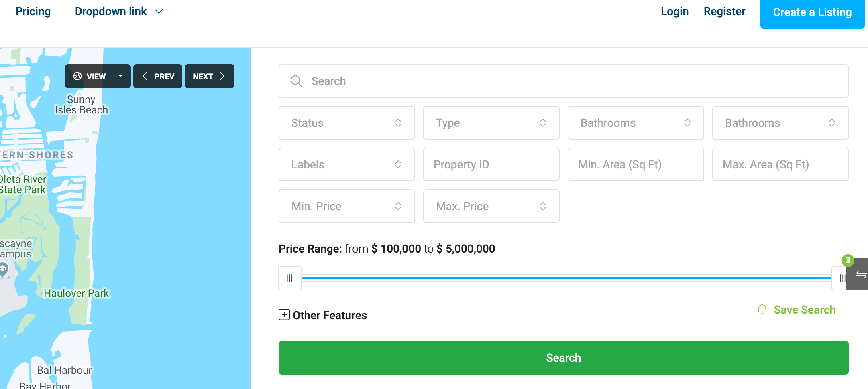Open the Max. Price dropdown
868x389 pixels.
click(491, 206)
